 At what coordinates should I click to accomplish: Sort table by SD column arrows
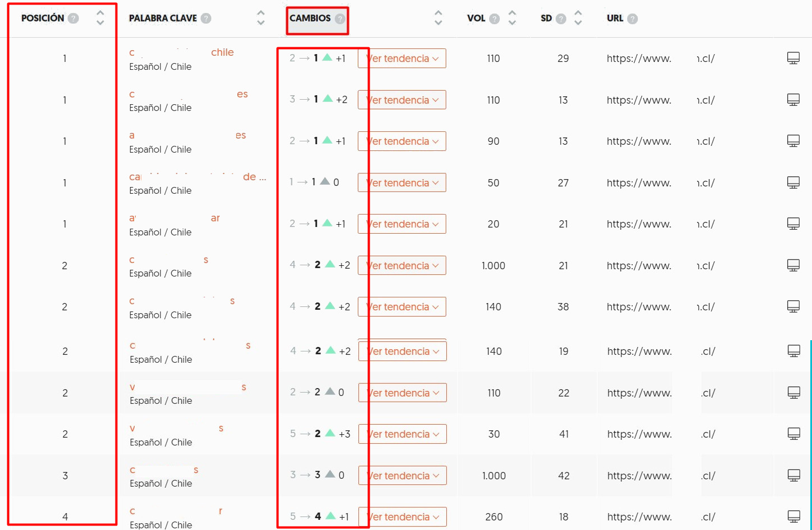pos(578,18)
